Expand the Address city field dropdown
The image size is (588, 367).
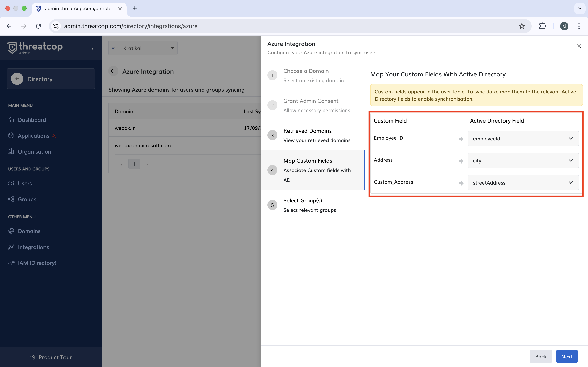point(523,161)
